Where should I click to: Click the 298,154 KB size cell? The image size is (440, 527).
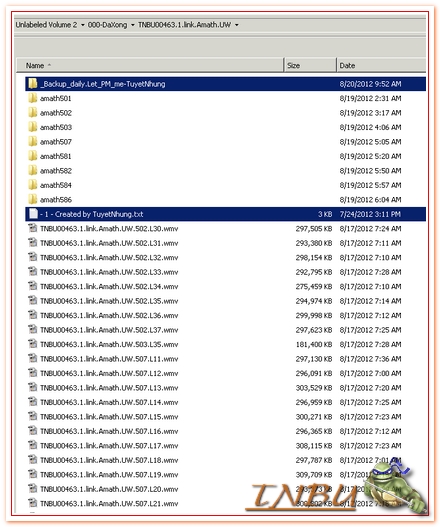[314, 257]
